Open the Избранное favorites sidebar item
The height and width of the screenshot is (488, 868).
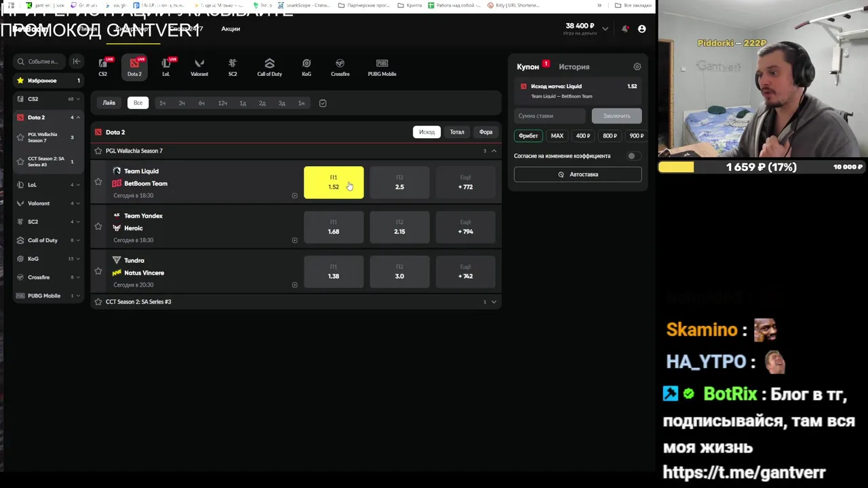48,81
